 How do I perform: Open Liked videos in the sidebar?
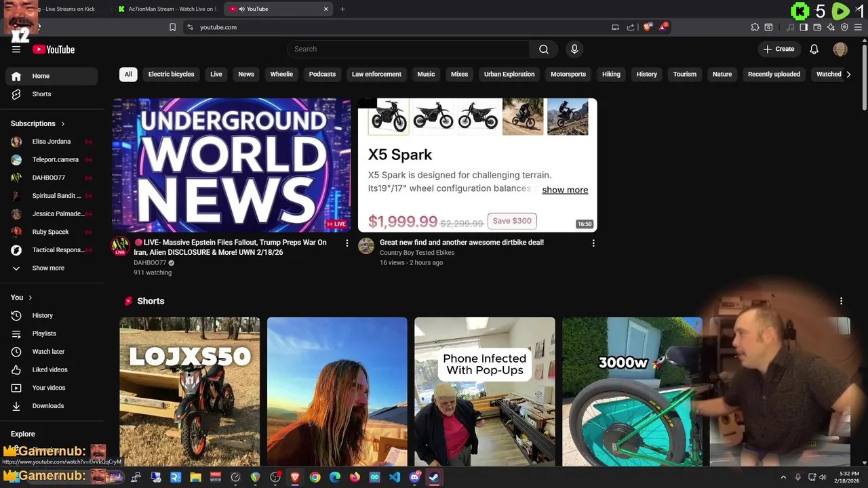[x=52, y=369]
